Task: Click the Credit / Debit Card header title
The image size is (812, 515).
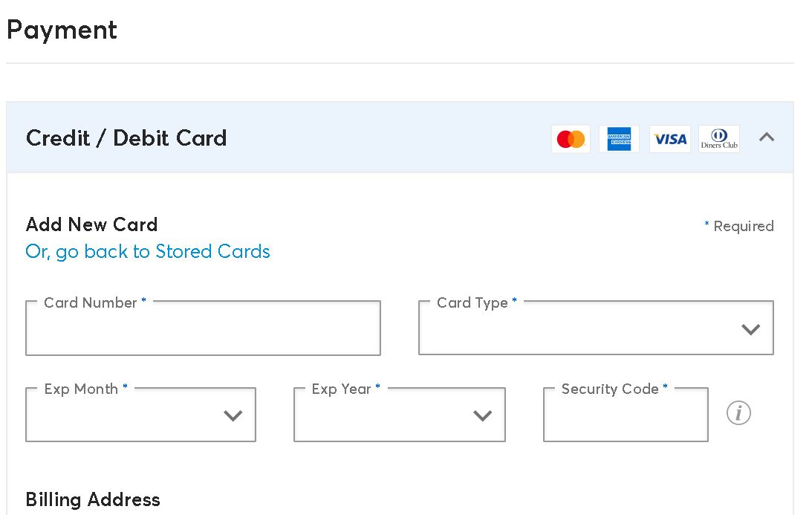Action: tap(126, 138)
